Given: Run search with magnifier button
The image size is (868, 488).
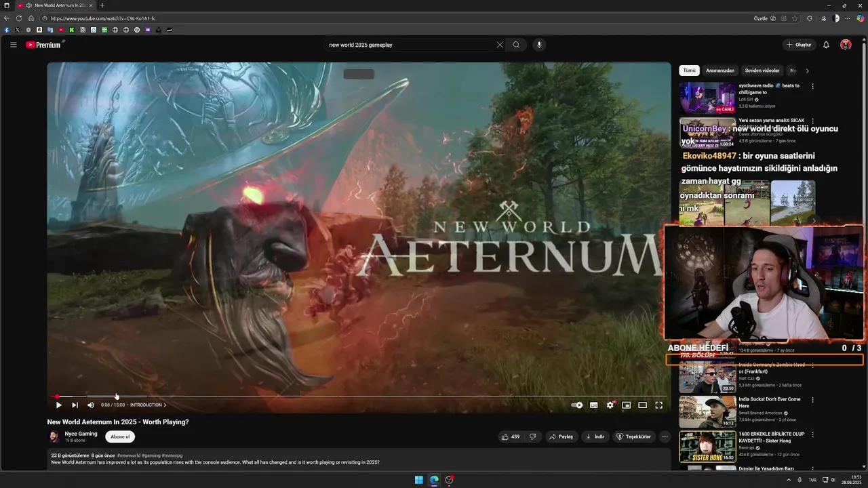Looking at the screenshot, I should point(516,45).
